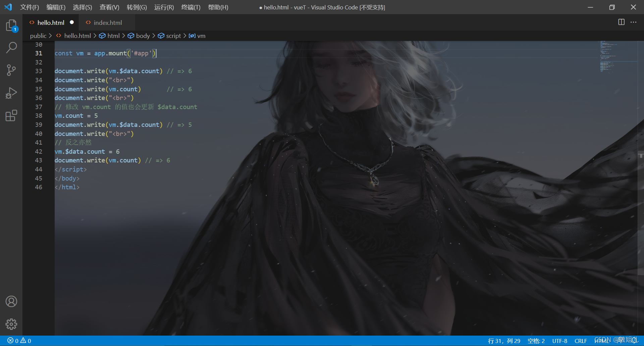
Task: Restore down the VS Code window
Action: tap(612, 7)
